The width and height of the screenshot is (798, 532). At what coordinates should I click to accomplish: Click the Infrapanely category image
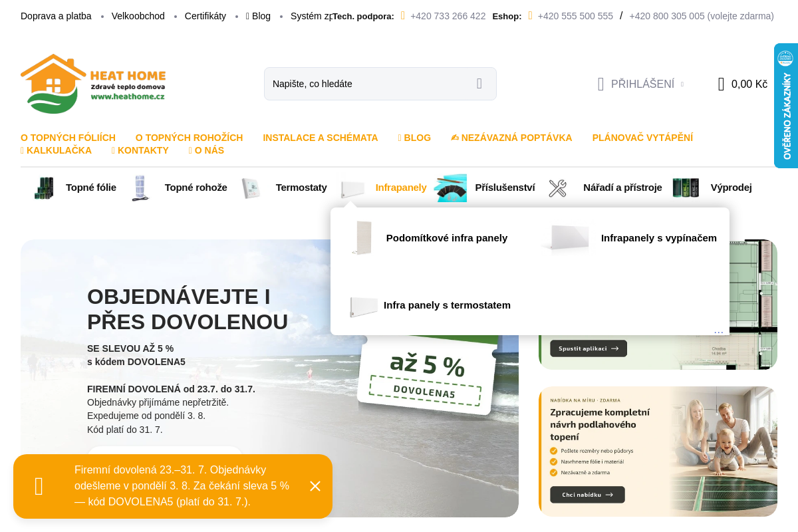click(352, 188)
